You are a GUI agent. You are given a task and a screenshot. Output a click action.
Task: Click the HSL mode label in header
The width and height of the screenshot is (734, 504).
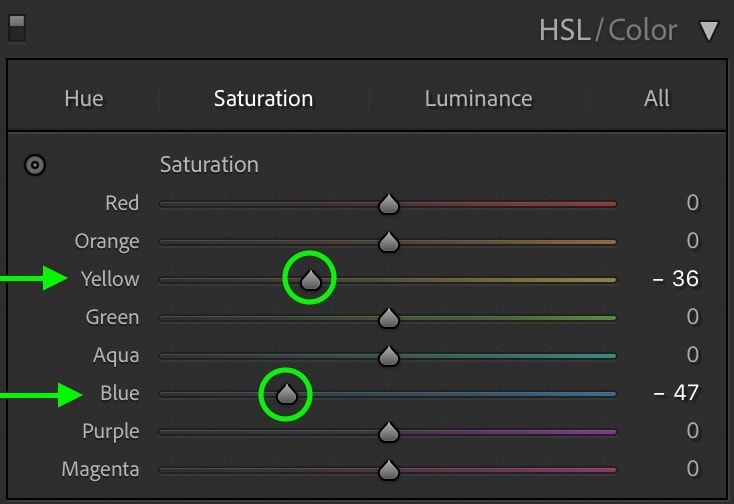[x=565, y=30]
